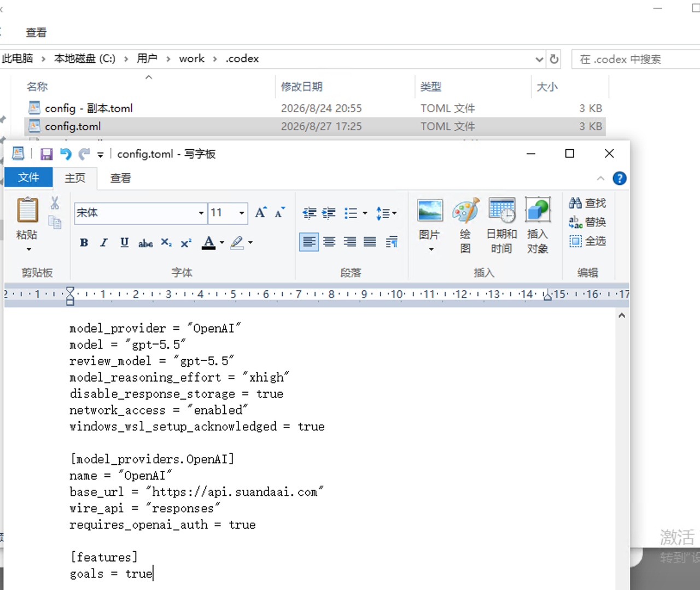Viewport: 700px width, 590px height.
Task: Insert a Paint drawing
Action: pyautogui.click(x=465, y=225)
